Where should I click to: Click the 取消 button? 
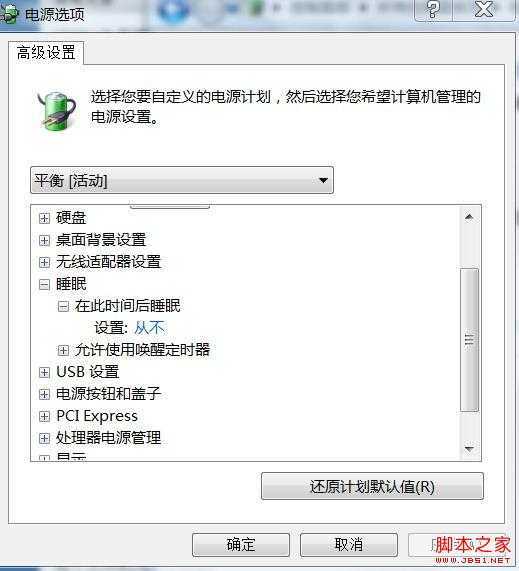pos(349,545)
